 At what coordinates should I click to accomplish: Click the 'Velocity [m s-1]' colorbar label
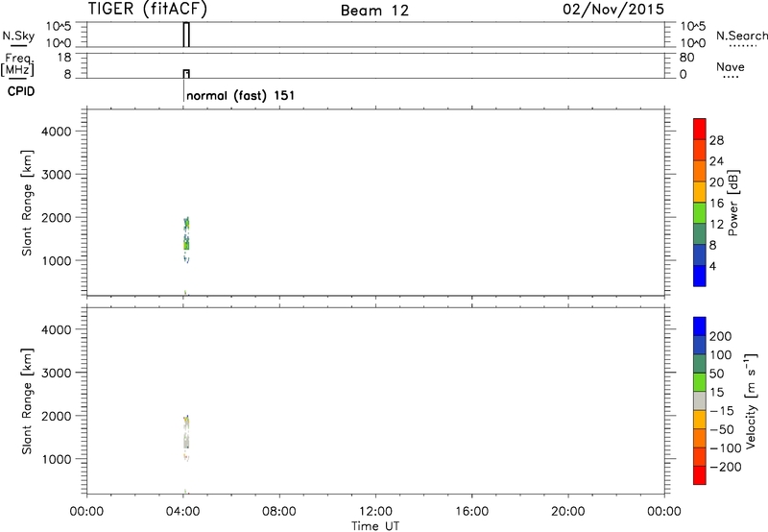click(751, 400)
